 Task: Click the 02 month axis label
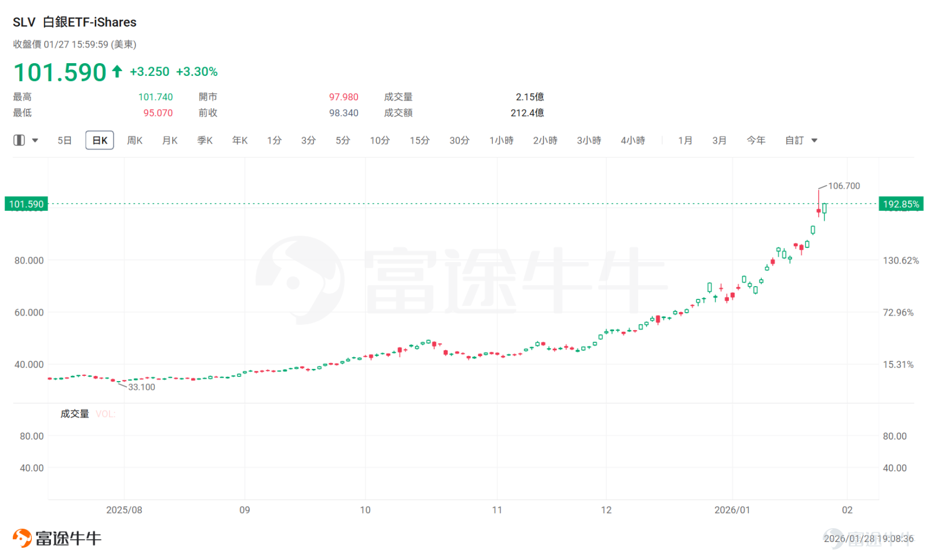847,510
